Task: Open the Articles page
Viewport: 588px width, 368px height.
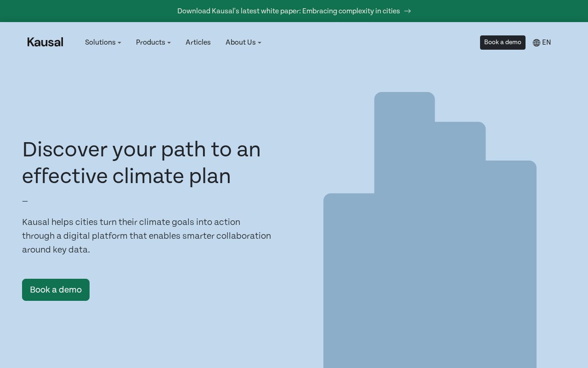Action: pyautogui.click(x=198, y=42)
